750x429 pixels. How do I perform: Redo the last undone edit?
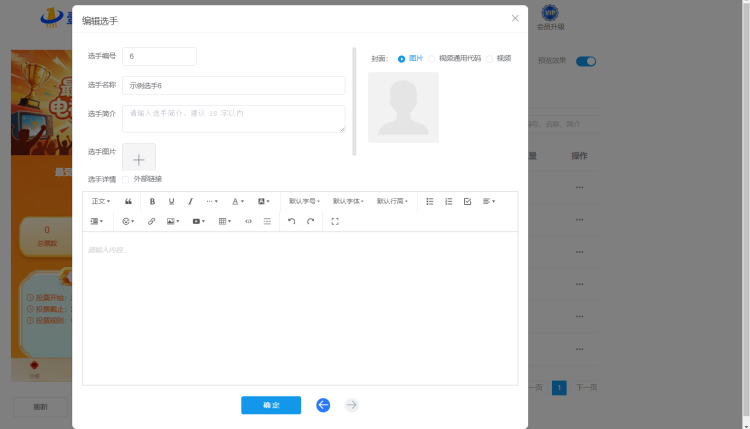pos(310,221)
